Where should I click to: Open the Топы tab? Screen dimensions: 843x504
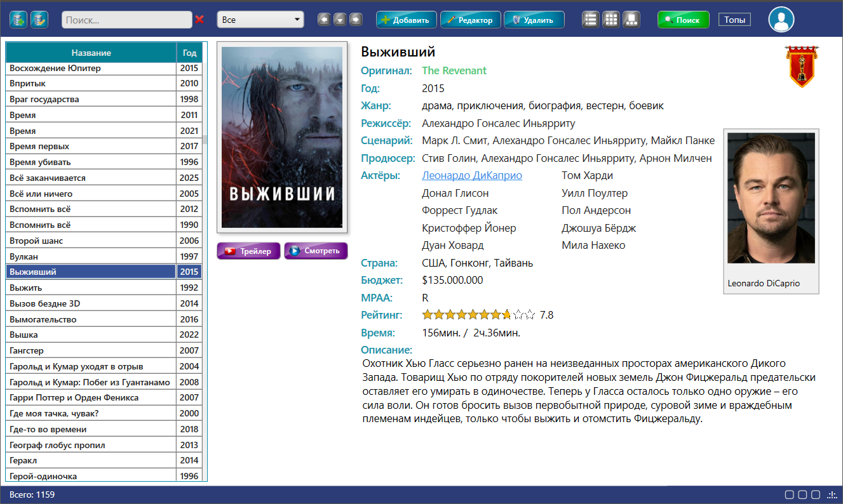(x=734, y=20)
